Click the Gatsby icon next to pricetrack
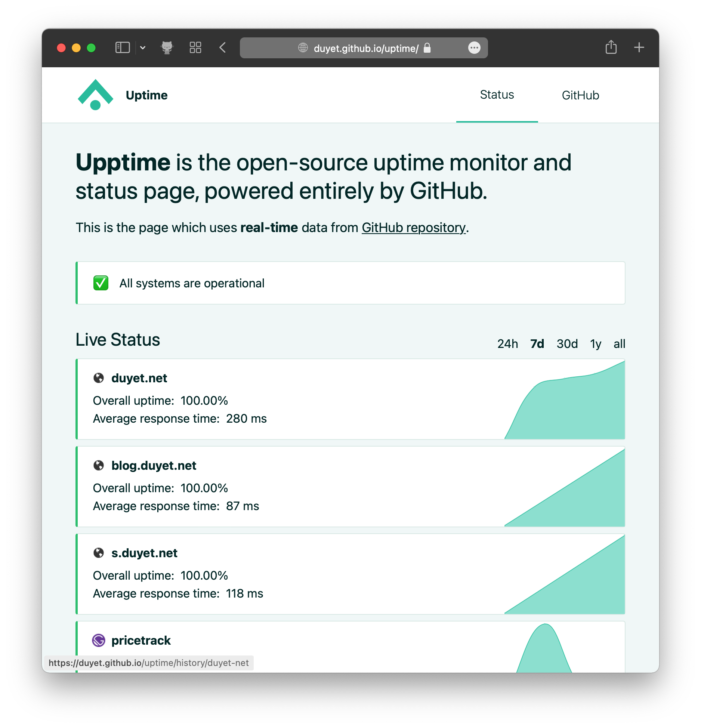The height and width of the screenshot is (728, 701). 99,640
